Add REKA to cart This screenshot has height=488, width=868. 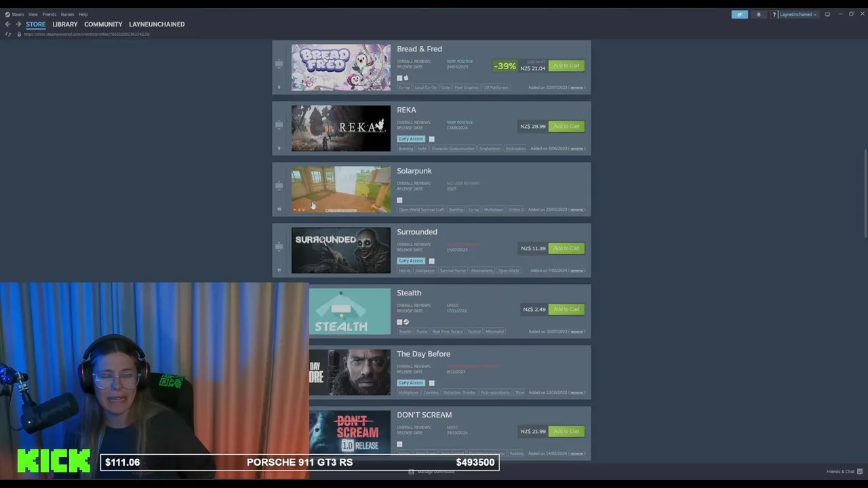coord(566,127)
